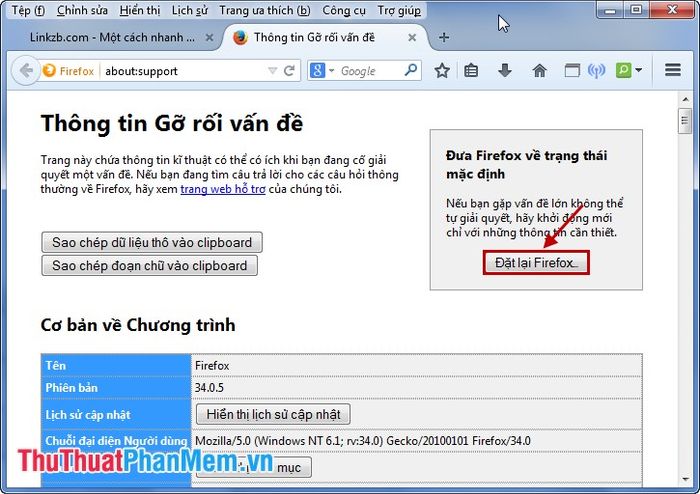Go to the Home page icon

tap(539, 71)
